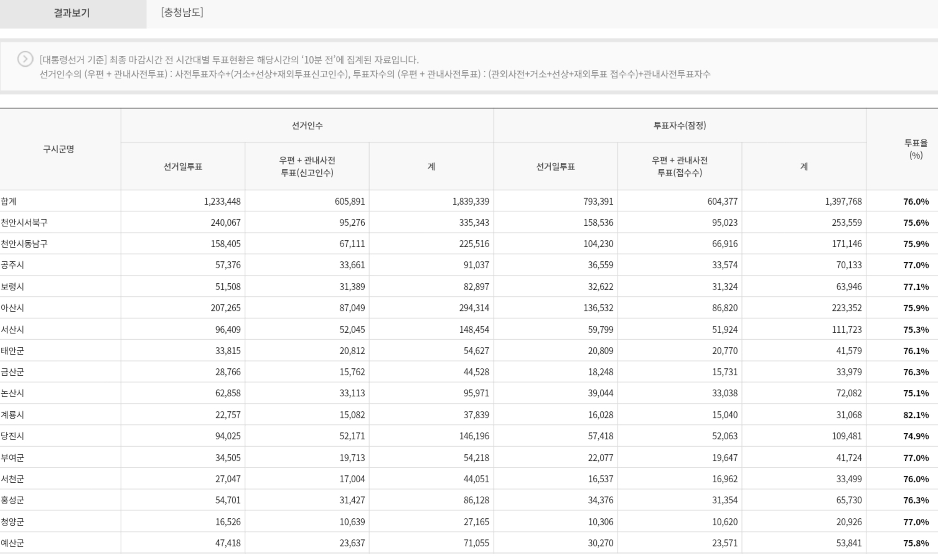Click the 76.0% total turnout cell
The height and width of the screenshot is (560, 938).
coord(915,202)
